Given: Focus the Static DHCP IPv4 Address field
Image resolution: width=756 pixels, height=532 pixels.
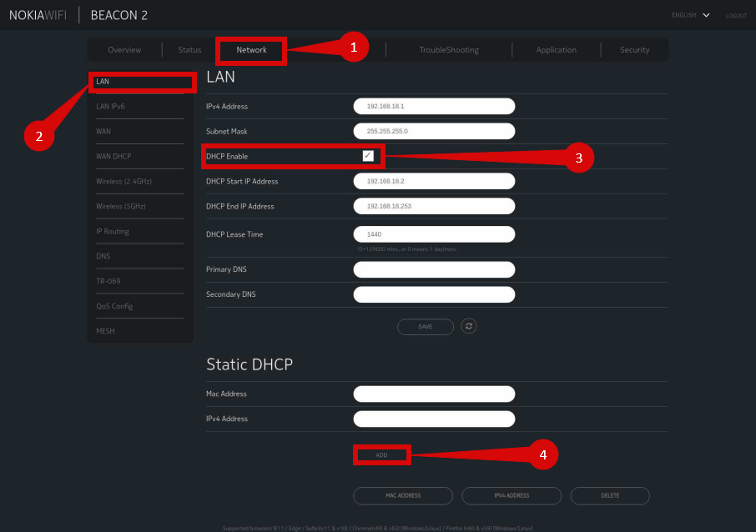Looking at the screenshot, I should coord(434,419).
